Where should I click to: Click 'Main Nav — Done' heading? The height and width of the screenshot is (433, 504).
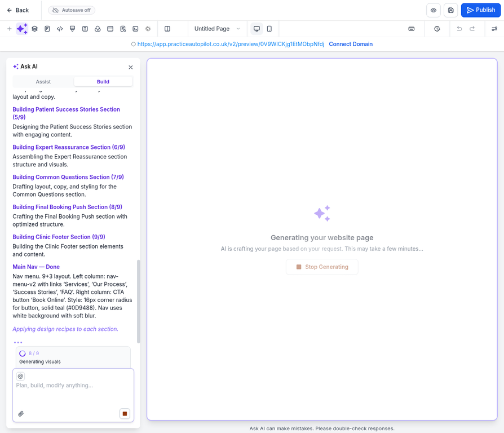[x=36, y=267]
